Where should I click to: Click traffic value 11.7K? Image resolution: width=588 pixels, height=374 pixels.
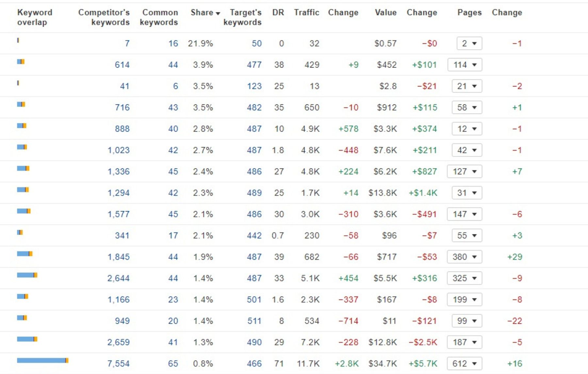308,364
